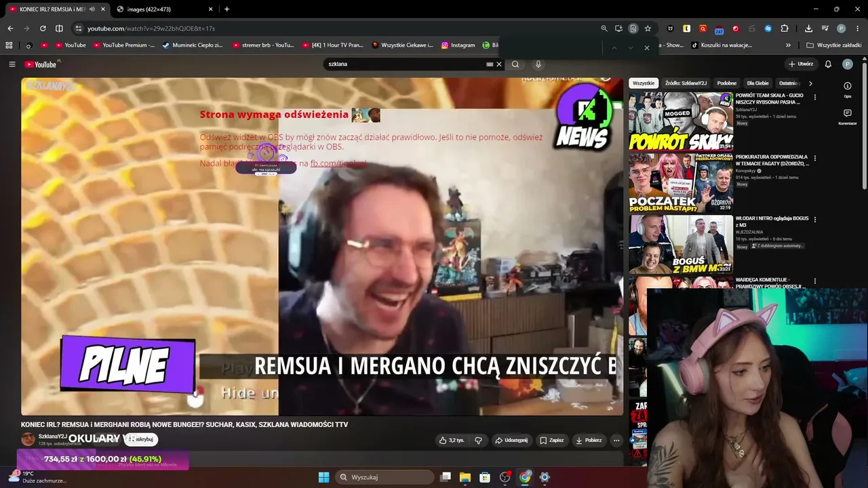Open the Windows Start menu
This screenshot has height=488, width=868.
[323, 477]
